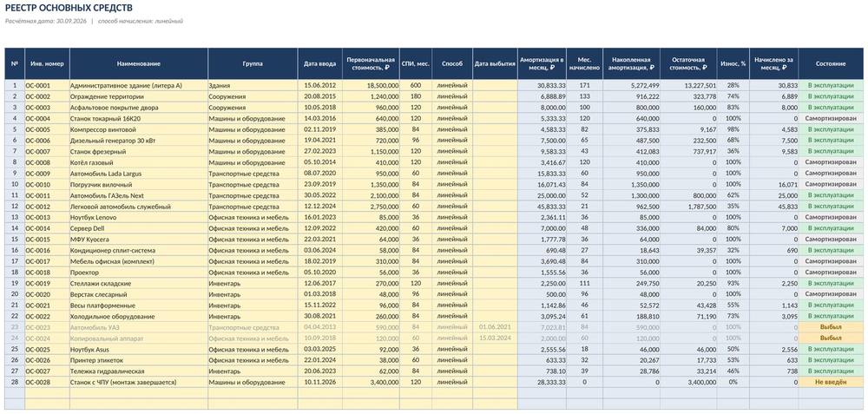Select the 'Компрессор винтовой' cell
This screenshot has height=414, width=868.
[x=138, y=129]
